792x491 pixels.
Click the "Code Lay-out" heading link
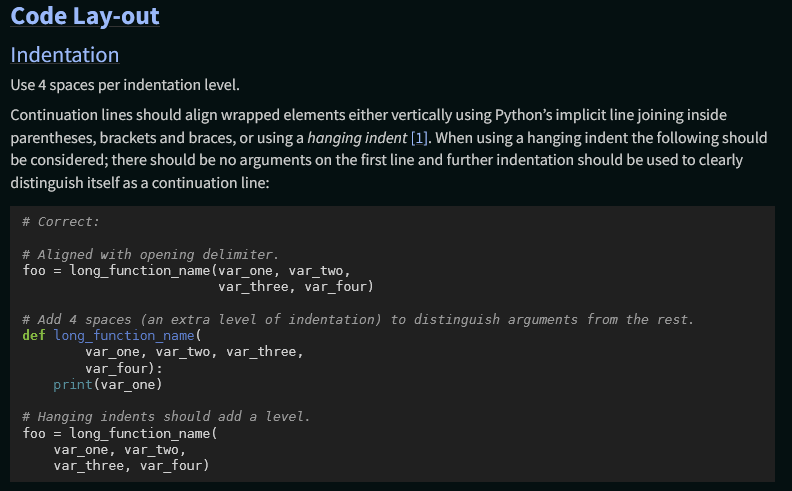[84, 17]
